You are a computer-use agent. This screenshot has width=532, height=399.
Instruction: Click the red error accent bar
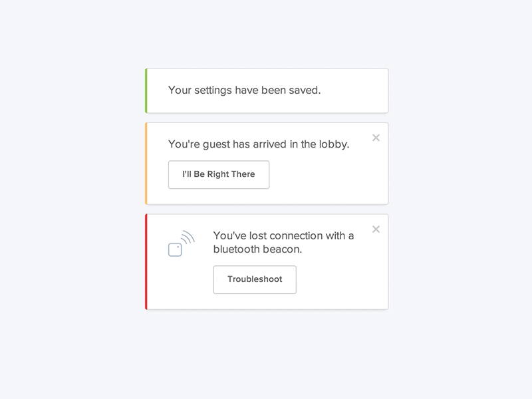146,261
